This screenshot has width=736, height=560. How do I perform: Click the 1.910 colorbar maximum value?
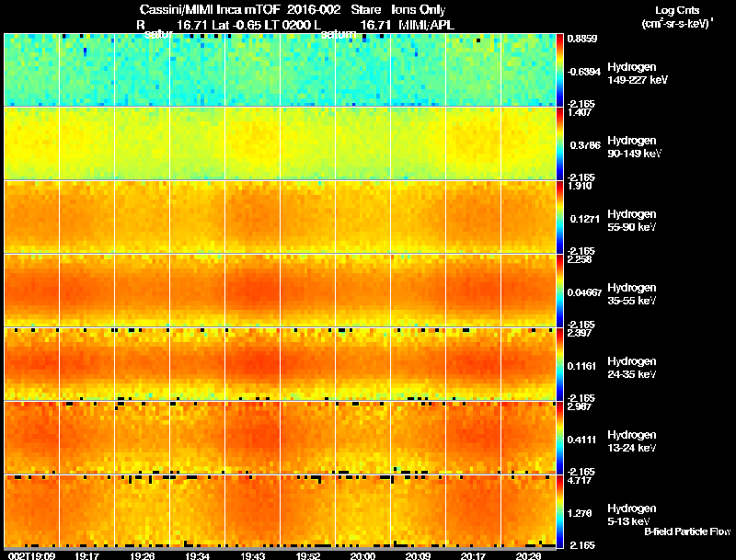click(580, 186)
